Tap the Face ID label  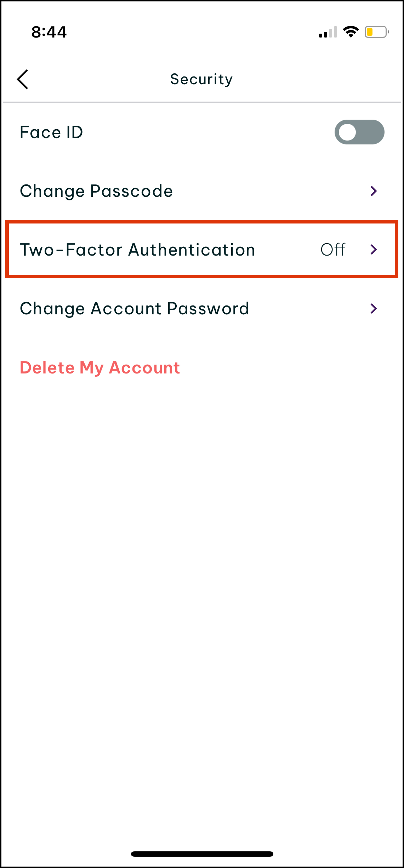coord(51,132)
